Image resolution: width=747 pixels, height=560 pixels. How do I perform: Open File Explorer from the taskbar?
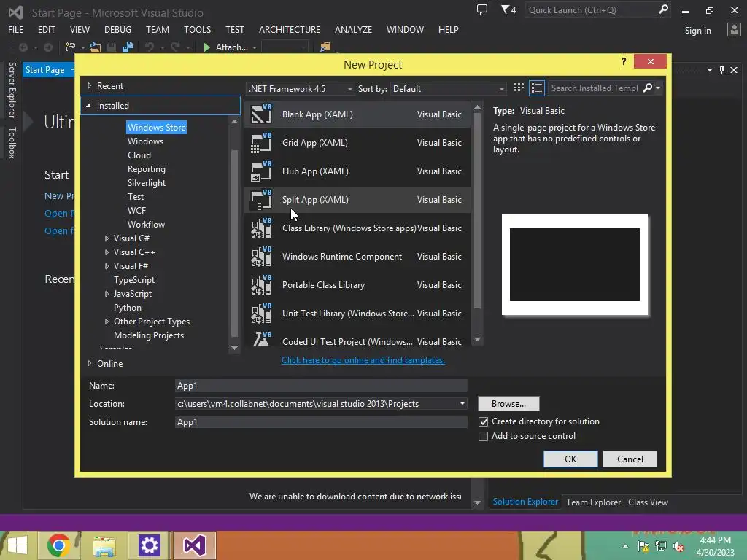pos(104,545)
